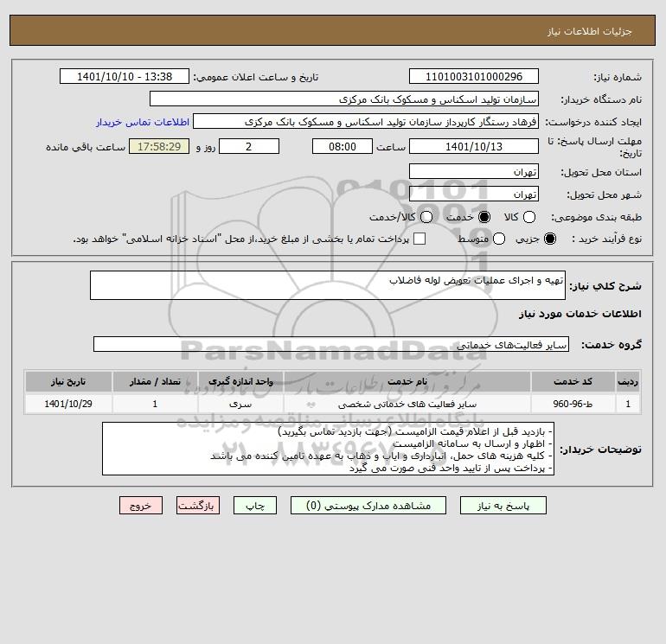Toggle the اسناد خزانه اسلامی payment checkbox
Screen dimensions: 666x644
pos(419,239)
